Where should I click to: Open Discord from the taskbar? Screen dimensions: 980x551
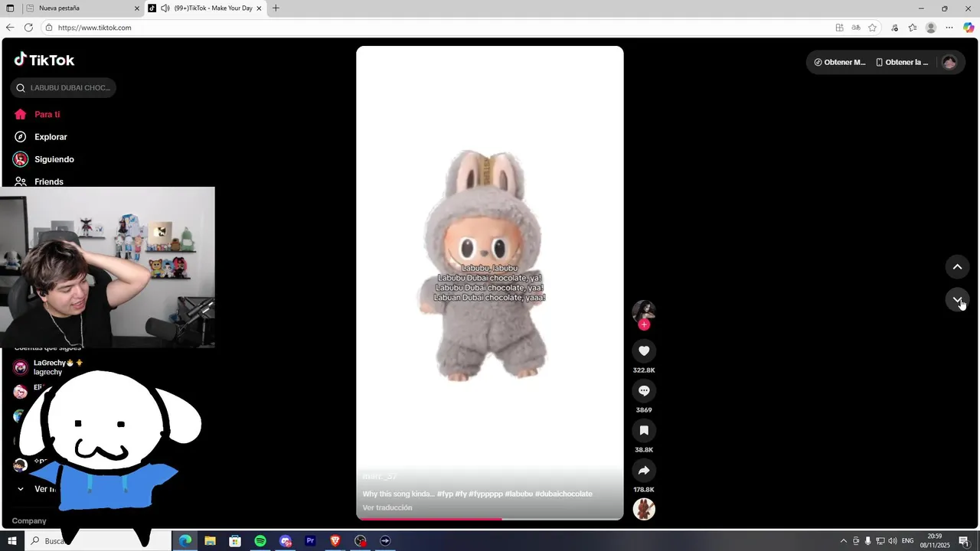tap(286, 541)
